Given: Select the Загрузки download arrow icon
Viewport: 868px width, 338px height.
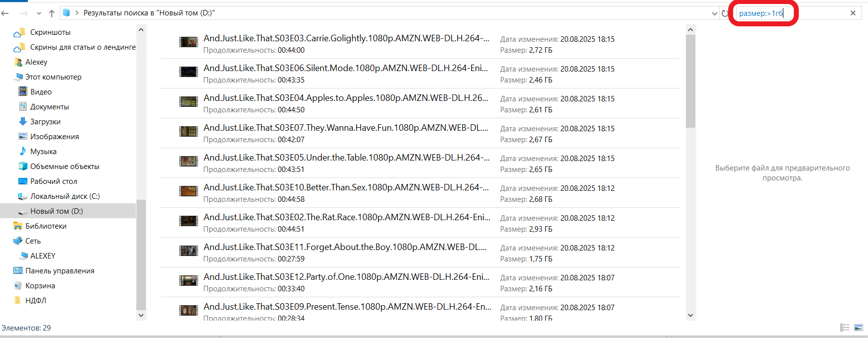Looking at the screenshot, I should (23, 121).
